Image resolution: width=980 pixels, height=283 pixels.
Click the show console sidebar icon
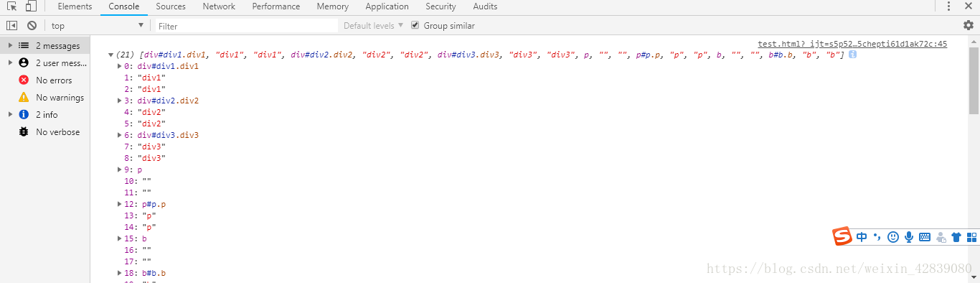click(11, 25)
